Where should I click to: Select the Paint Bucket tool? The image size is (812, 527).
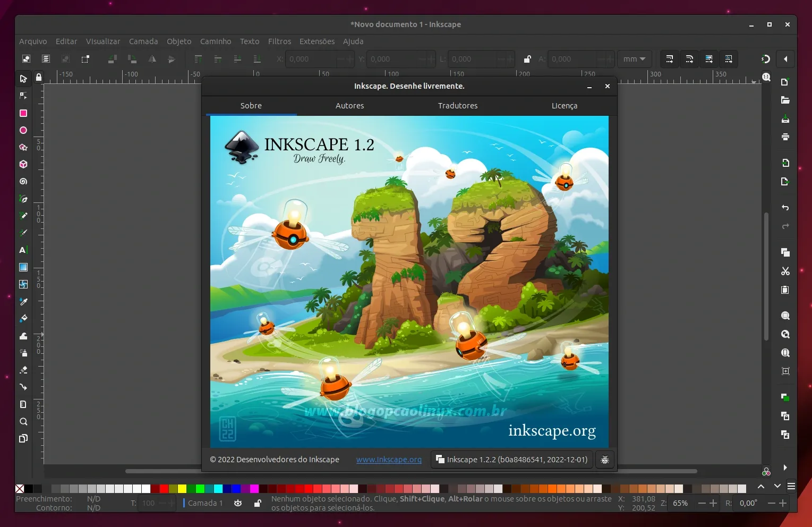click(23, 318)
